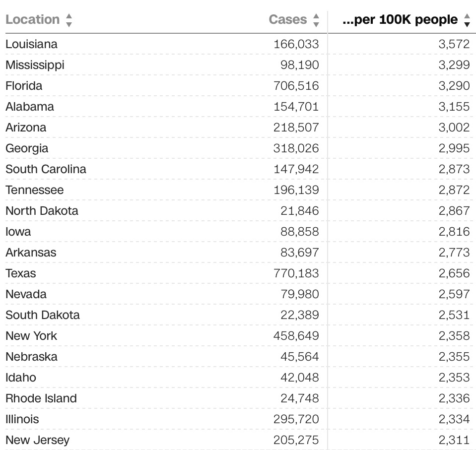This screenshot has width=476, height=450.
Task: Sort table by Location header text
Action: tap(32, 20)
